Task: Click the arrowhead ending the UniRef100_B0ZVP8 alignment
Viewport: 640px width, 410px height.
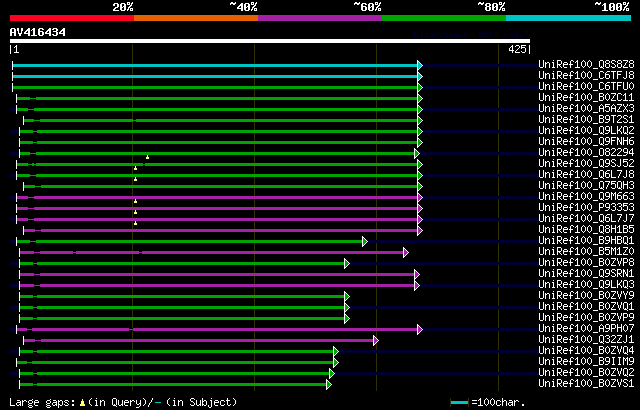Action: (x=347, y=264)
